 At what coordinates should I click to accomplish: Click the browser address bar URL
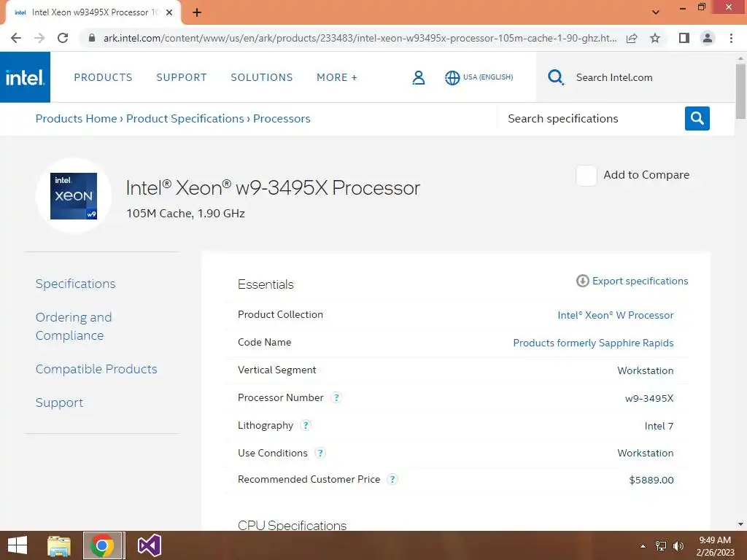(x=360, y=38)
